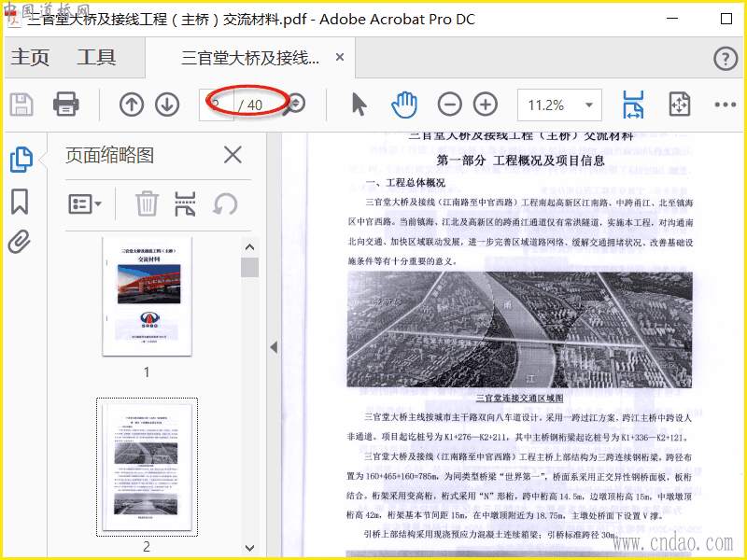The width and height of the screenshot is (747, 560).
Task: Close the 页面缩略图 panel
Action: pyautogui.click(x=233, y=155)
